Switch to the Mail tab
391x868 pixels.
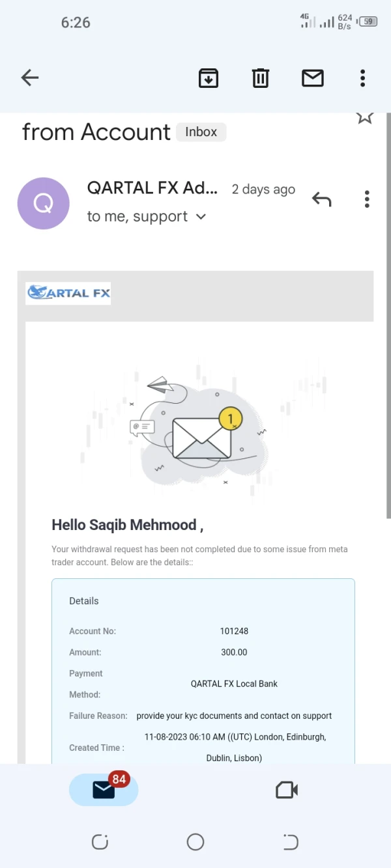point(104,789)
